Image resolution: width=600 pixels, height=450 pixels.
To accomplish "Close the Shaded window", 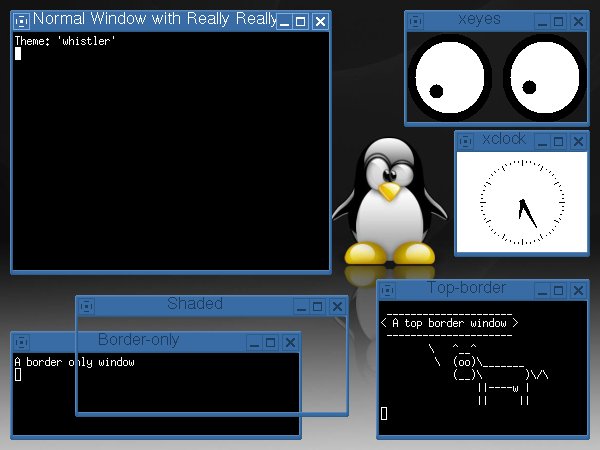I will click(x=337, y=306).
